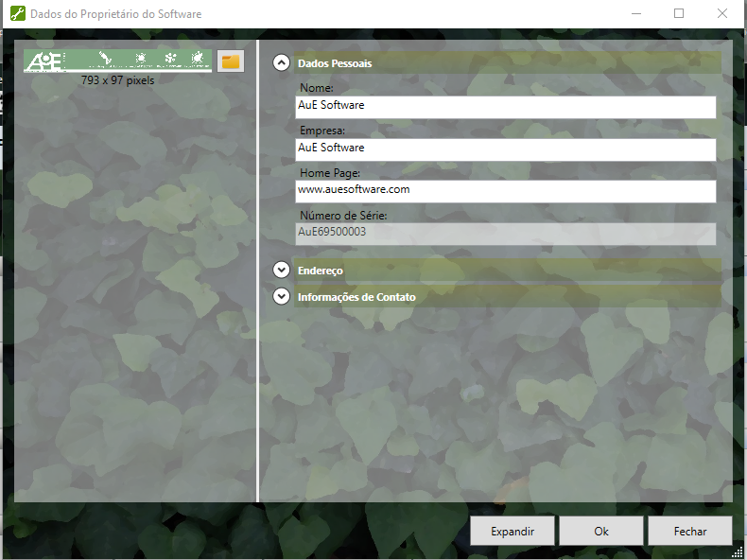Click the Número de Série field
Screen dimensions: 747x560
(x=505, y=233)
